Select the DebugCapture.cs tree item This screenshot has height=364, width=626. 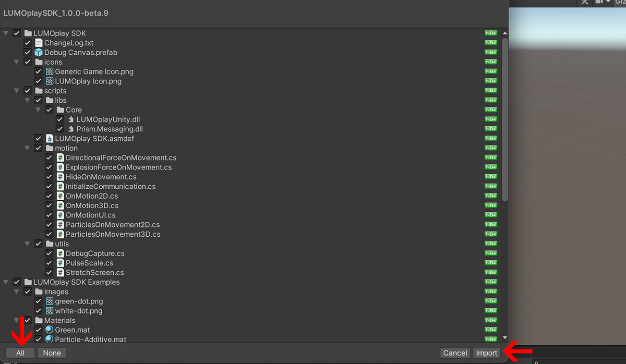94,253
